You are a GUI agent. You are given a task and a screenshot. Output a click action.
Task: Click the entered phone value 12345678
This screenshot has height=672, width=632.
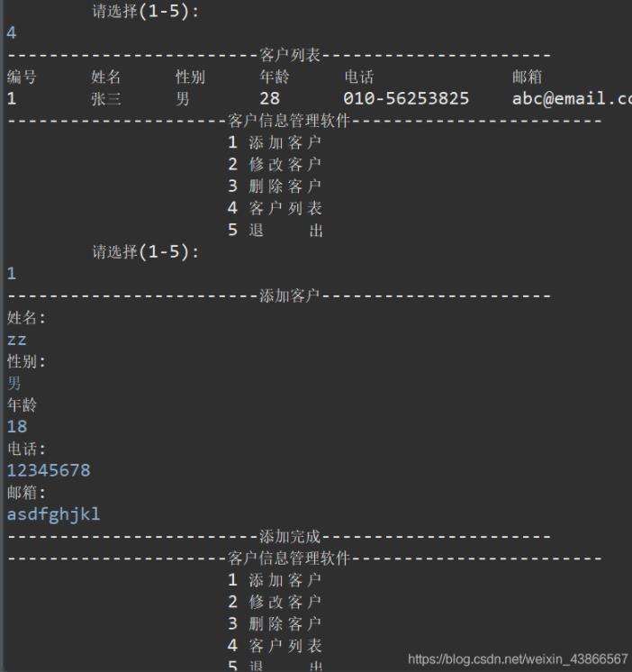[49, 470]
